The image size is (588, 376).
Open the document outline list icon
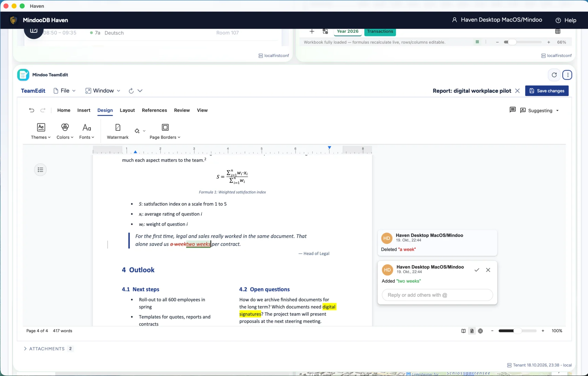(x=40, y=170)
